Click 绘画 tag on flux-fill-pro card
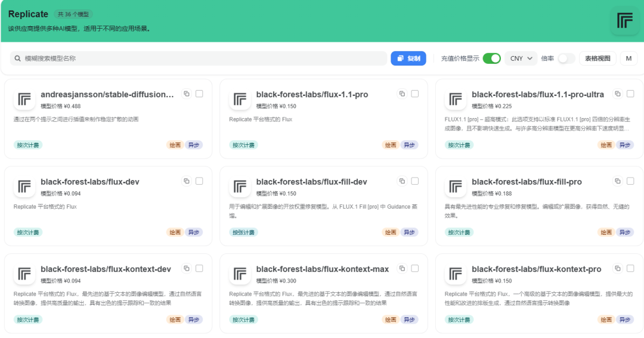Screen dimensions: 644x338 (x=606, y=232)
